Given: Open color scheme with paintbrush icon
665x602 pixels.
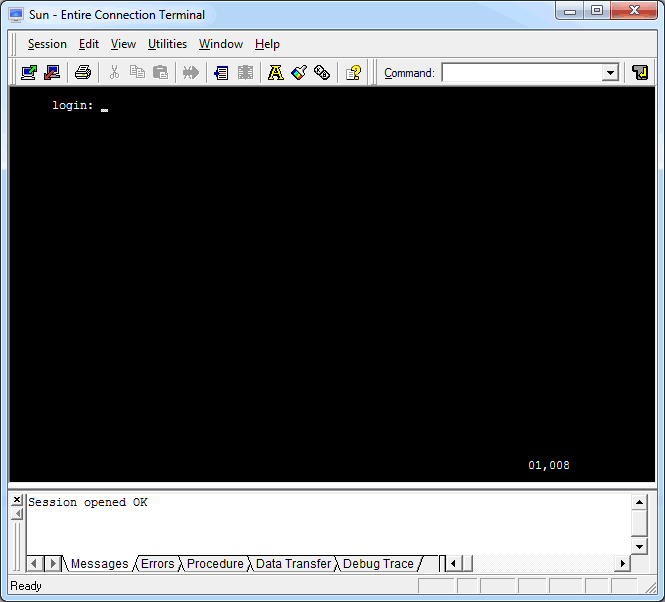Looking at the screenshot, I should pyautogui.click(x=299, y=73).
